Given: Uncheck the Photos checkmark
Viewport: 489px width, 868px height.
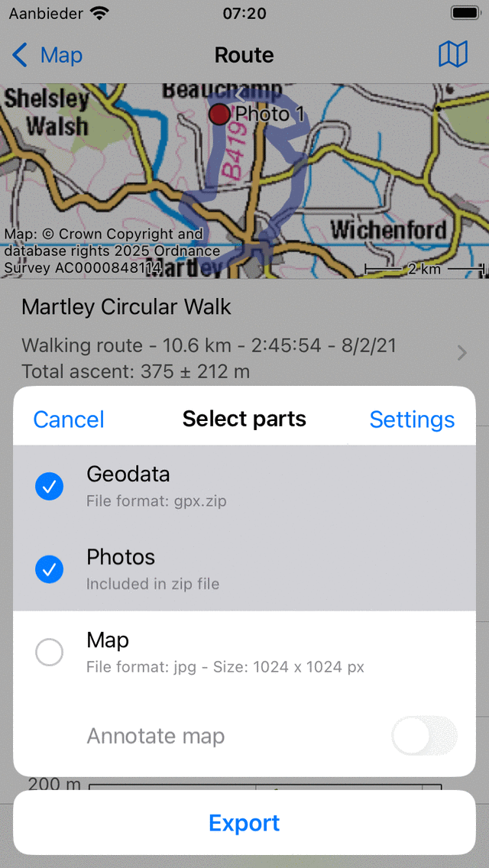Looking at the screenshot, I should tap(50, 569).
